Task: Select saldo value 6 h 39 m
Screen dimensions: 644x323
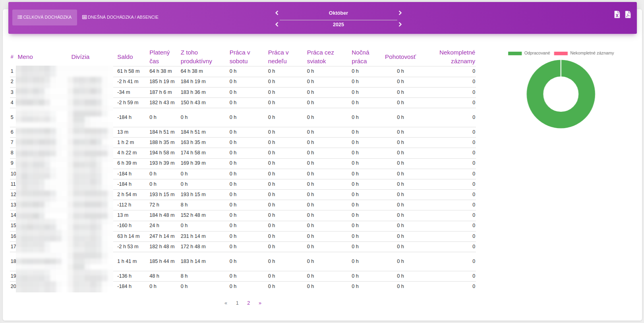Action: point(127,163)
